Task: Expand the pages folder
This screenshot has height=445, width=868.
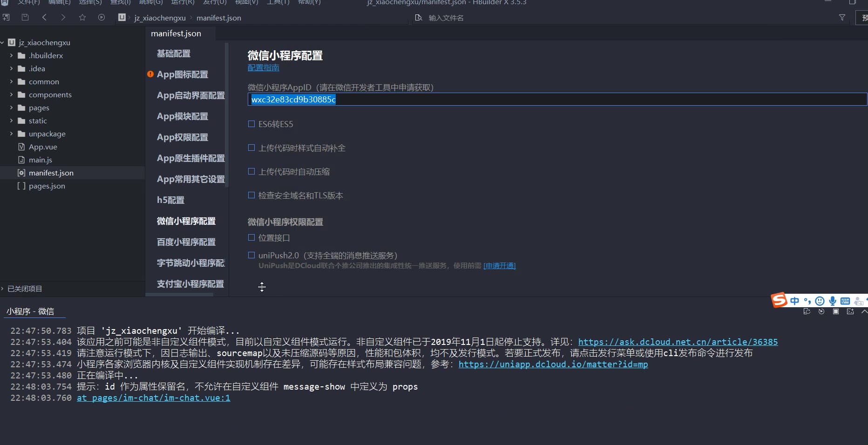Action: click(x=11, y=108)
